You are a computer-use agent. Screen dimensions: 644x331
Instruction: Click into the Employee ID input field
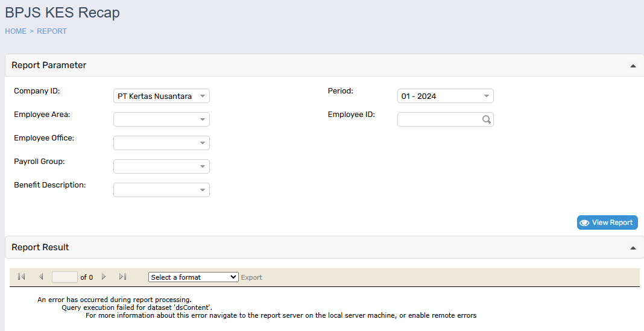[439, 119]
